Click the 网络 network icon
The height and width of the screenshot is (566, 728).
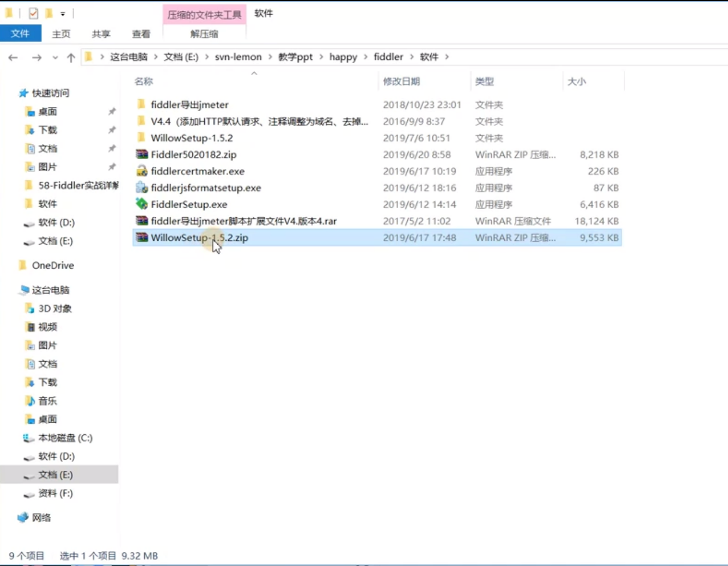point(23,518)
